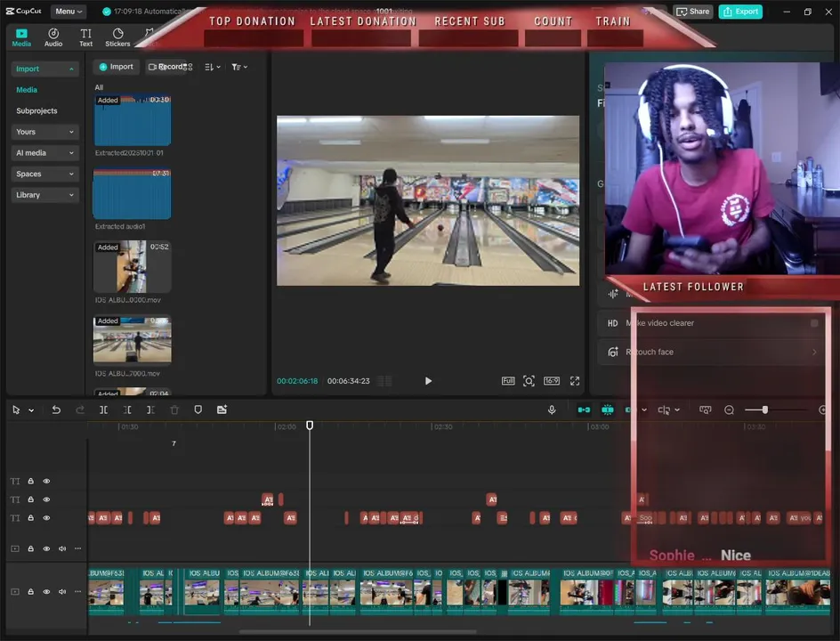
Task: Mute the main video track audio
Action: coord(62,592)
